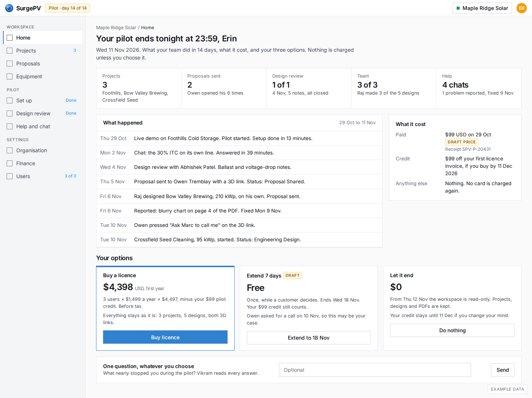
Task: Click the Pilot day 14 of 14 badge
Action: coord(68,8)
